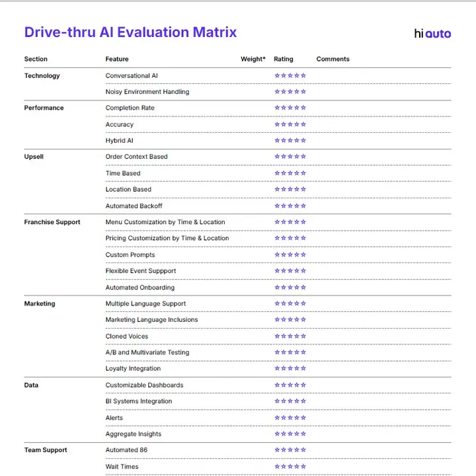The image size is (476, 476).
Task: Click the Comments cell for Order Context Based
Action: point(383,157)
